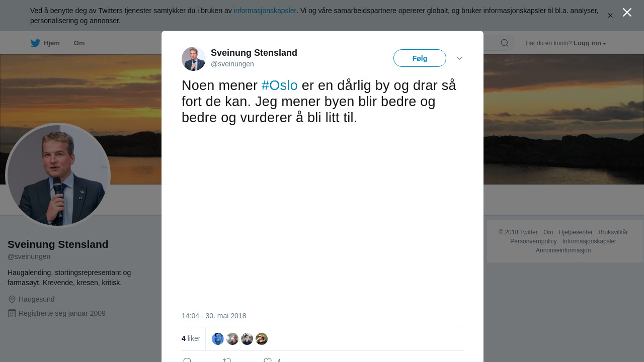Expand the tweet options chevron menu
Screen dimensions: 644x362
click(459, 58)
